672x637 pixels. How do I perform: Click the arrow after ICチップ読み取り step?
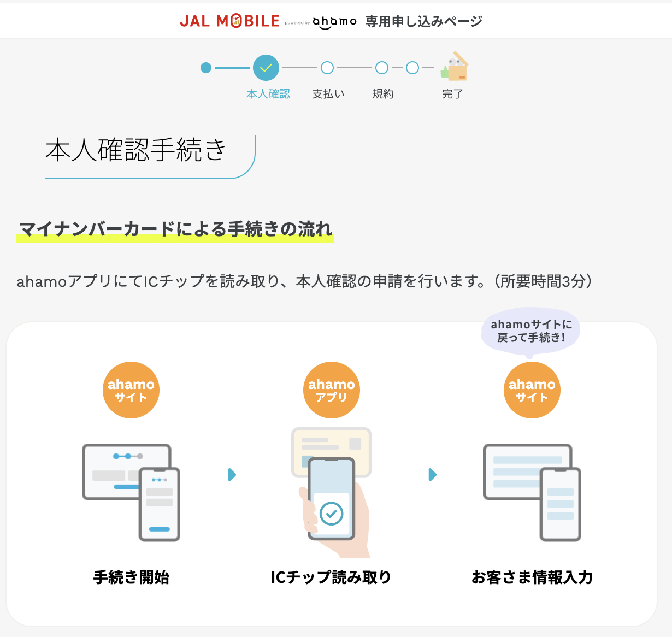[x=432, y=474]
